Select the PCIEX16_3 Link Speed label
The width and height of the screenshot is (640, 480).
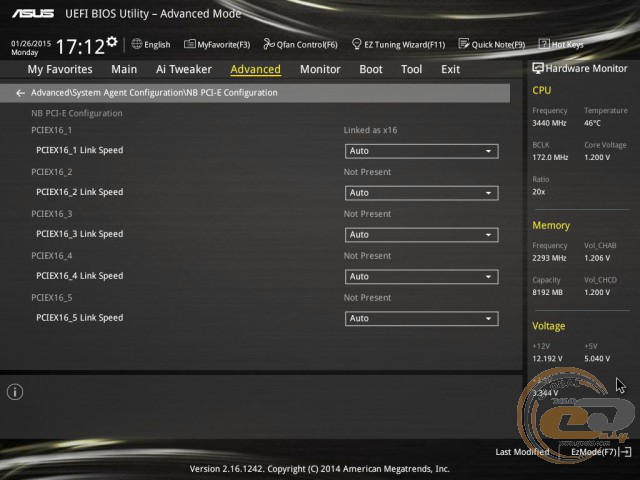tap(80, 234)
